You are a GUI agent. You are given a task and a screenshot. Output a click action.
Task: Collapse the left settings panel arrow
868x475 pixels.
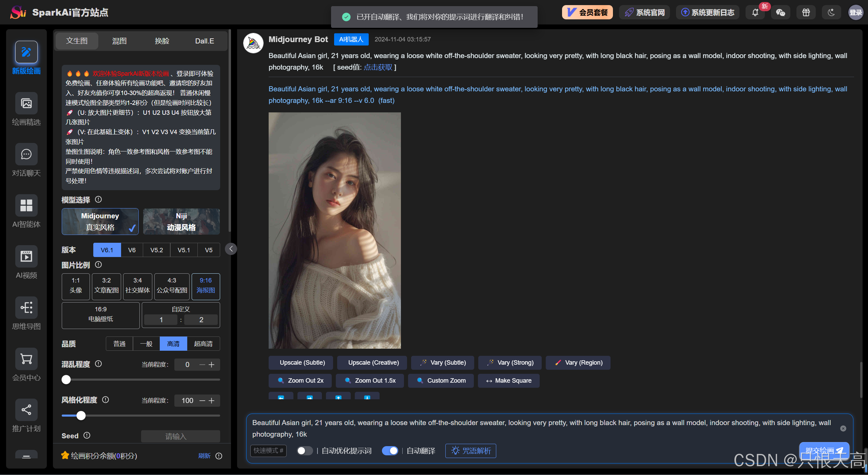(x=231, y=249)
